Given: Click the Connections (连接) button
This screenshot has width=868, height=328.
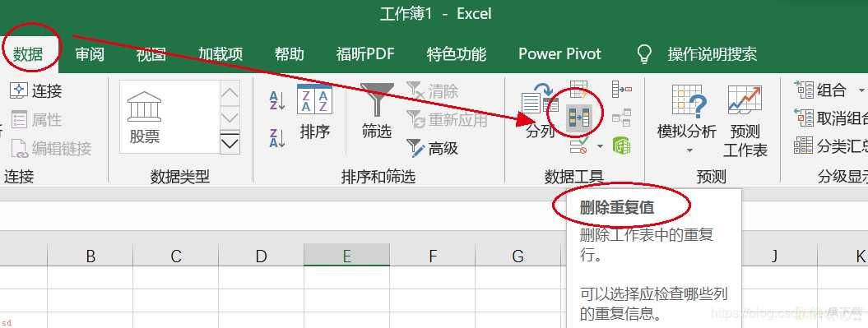Looking at the screenshot, I should (36, 90).
